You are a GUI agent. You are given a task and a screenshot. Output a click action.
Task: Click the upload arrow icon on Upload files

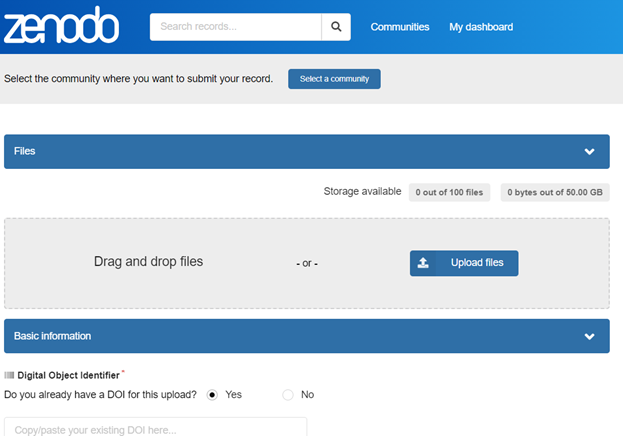click(423, 263)
